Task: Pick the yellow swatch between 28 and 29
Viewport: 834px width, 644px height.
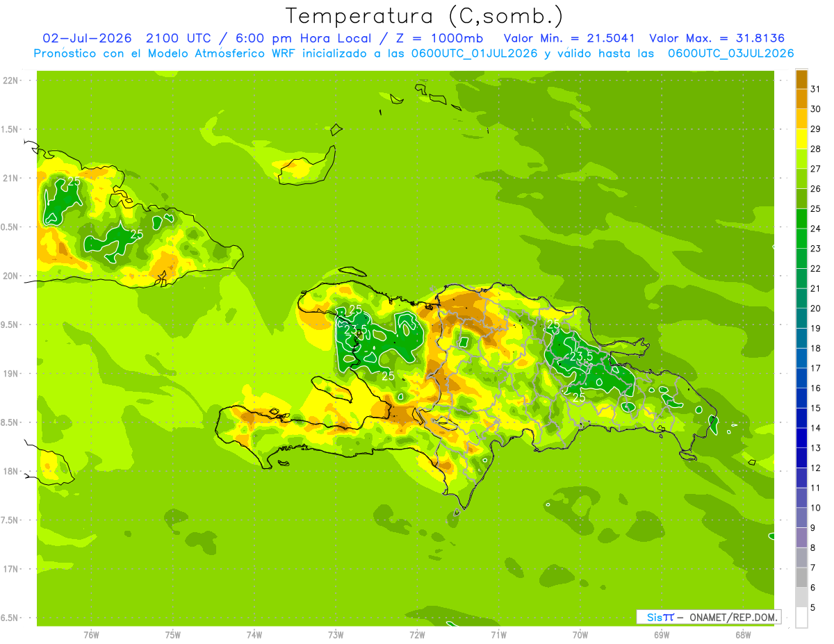Action: [801, 139]
